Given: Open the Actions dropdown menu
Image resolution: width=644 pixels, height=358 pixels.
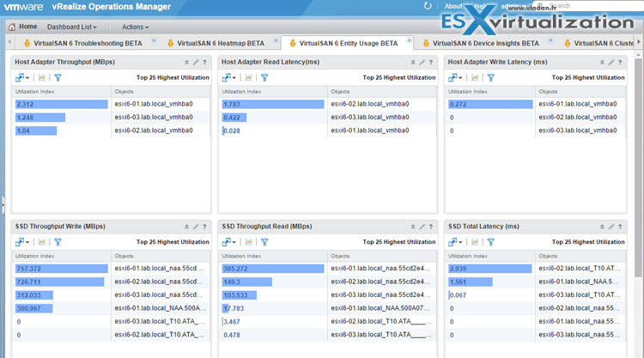Looking at the screenshot, I should click(135, 27).
